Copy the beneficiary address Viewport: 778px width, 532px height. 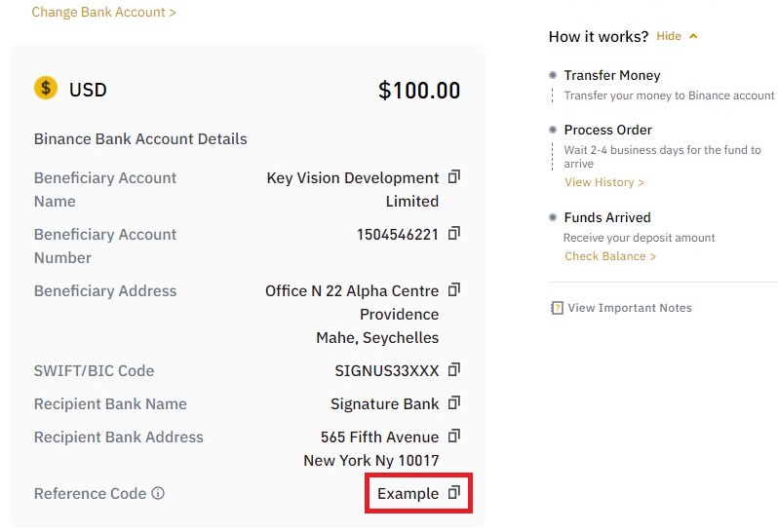(454, 289)
